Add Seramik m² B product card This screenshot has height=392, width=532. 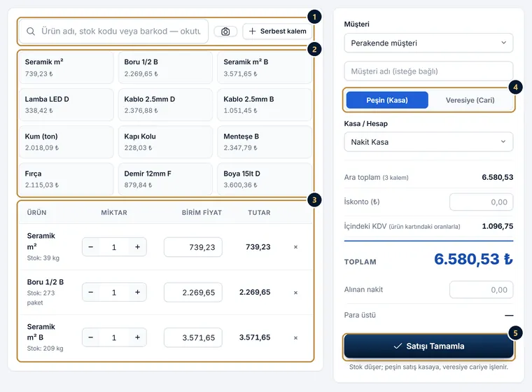[265, 67]
